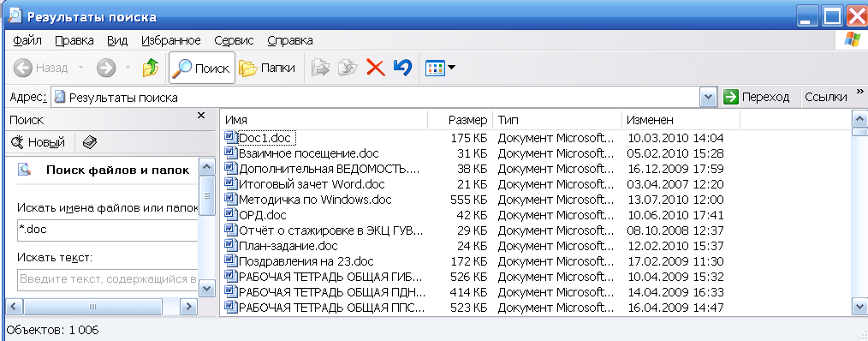The width and height of the screenshot is (868, 341).
Task: Click the Move To folder icon
Action: point(320,68)
